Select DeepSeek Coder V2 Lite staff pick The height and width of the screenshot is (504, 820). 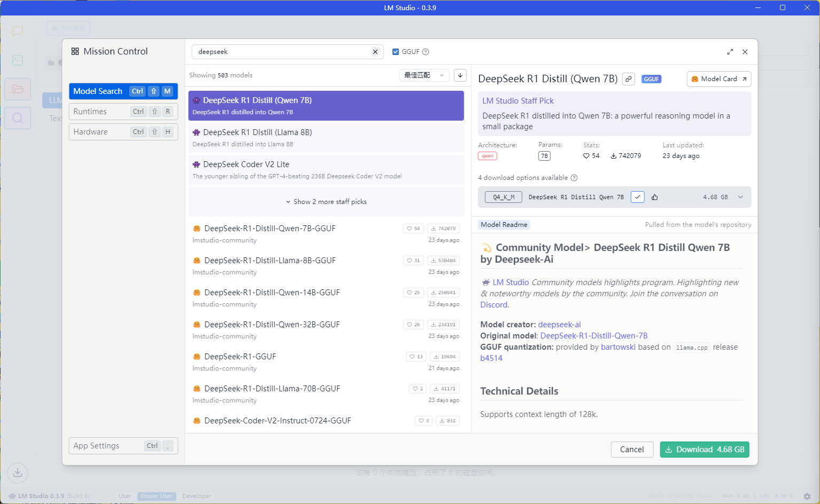point(326,170)
